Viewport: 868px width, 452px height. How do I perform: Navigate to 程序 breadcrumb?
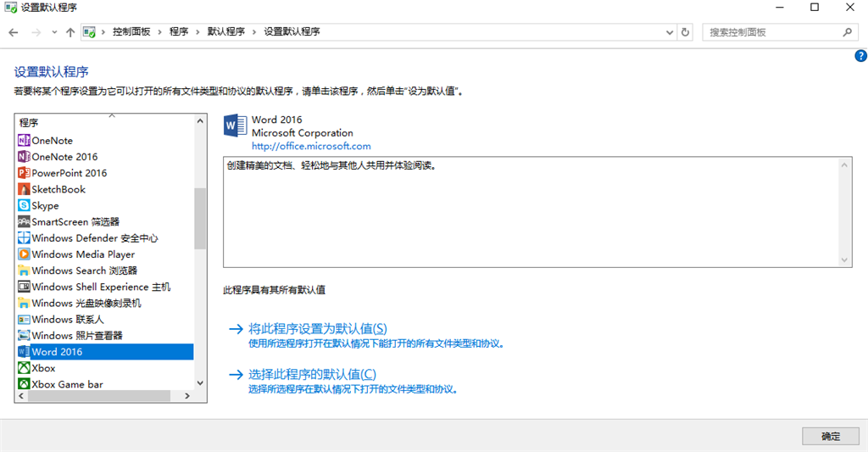pyautogui.click(x=179, y=31)
